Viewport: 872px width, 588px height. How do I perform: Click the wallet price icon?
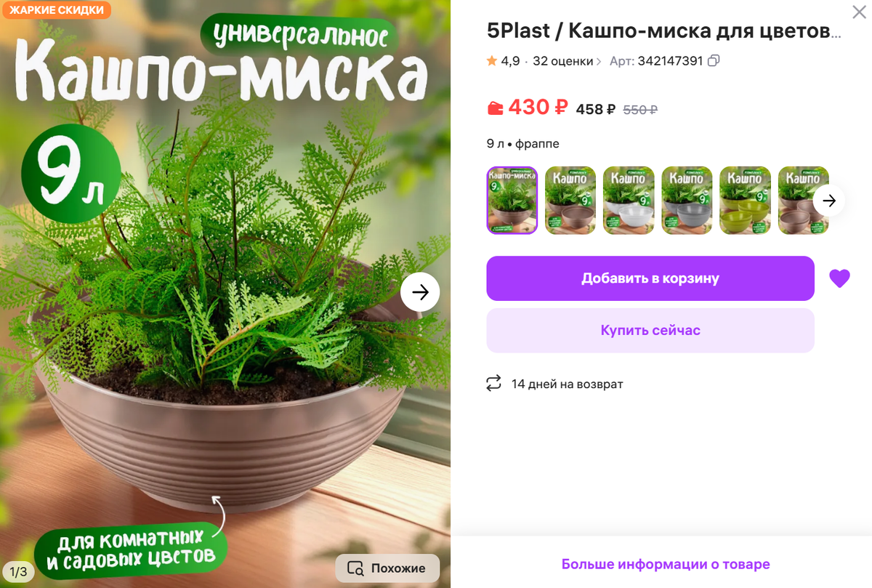coord(495,108)
